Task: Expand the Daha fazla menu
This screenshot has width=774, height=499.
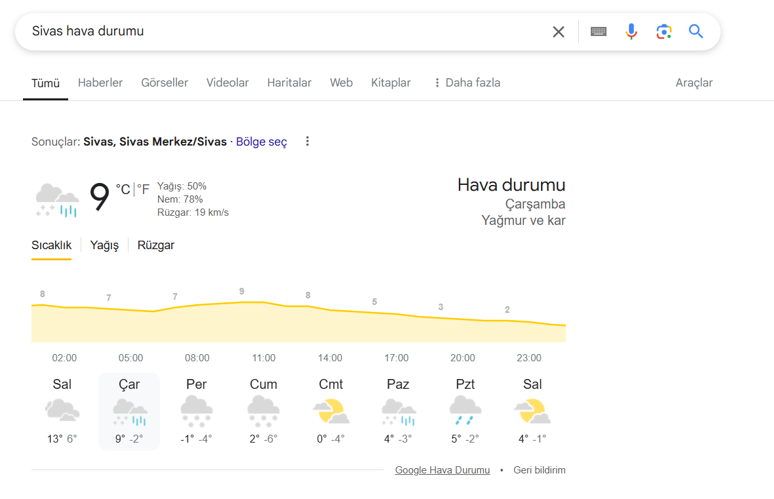Action: click(x=466, y=83)
